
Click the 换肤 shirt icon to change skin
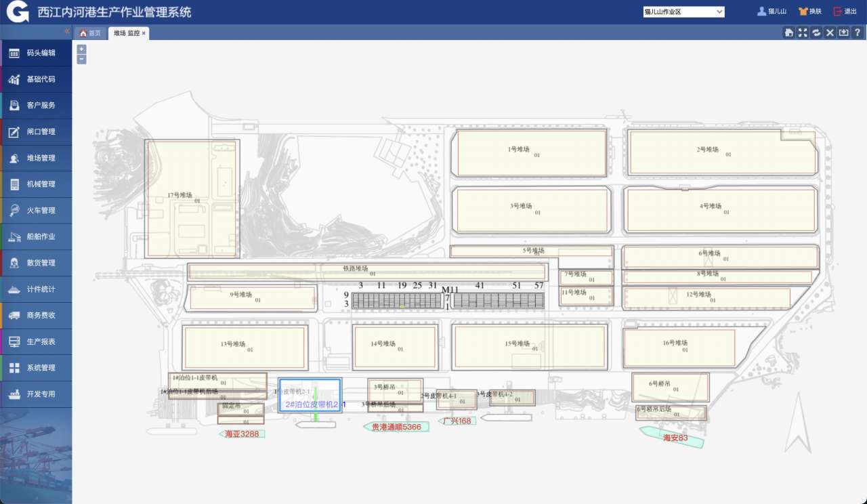click(x=803, y=12)
